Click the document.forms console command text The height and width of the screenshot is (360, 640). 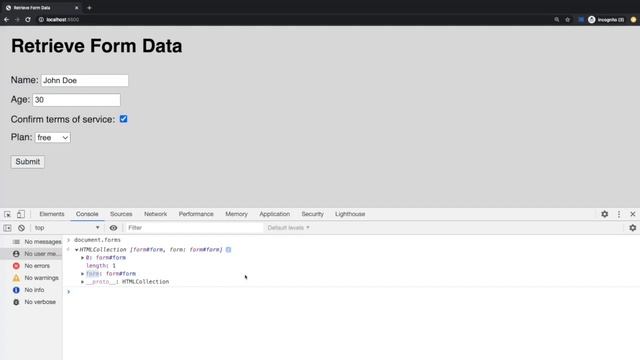(x=97, y=240)
